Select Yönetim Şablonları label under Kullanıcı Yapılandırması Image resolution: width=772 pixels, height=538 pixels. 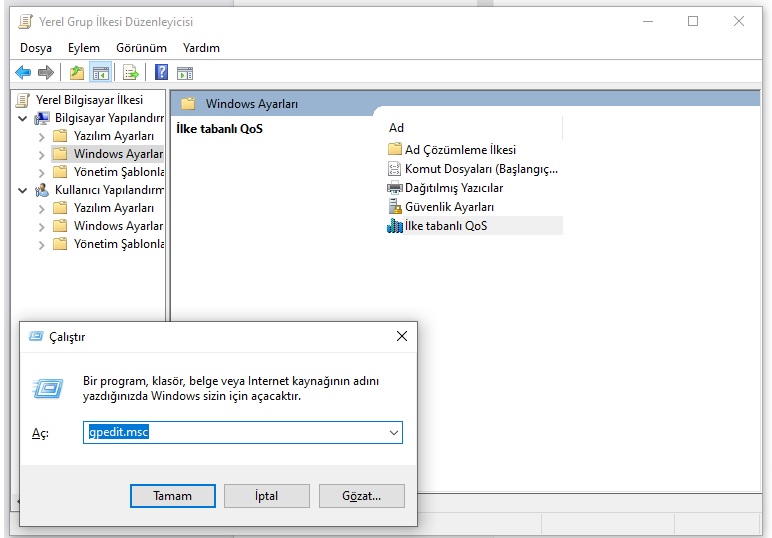point(119,244)
